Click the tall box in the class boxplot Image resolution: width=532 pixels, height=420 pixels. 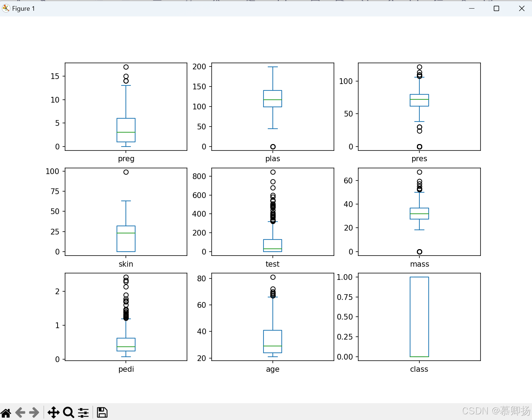tap(419, 317)
